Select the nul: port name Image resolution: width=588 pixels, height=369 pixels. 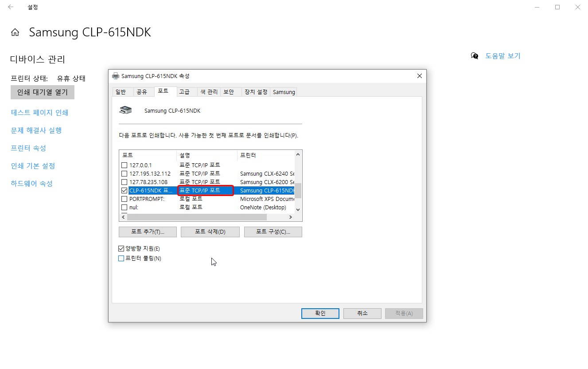click(x=134, y=207)
